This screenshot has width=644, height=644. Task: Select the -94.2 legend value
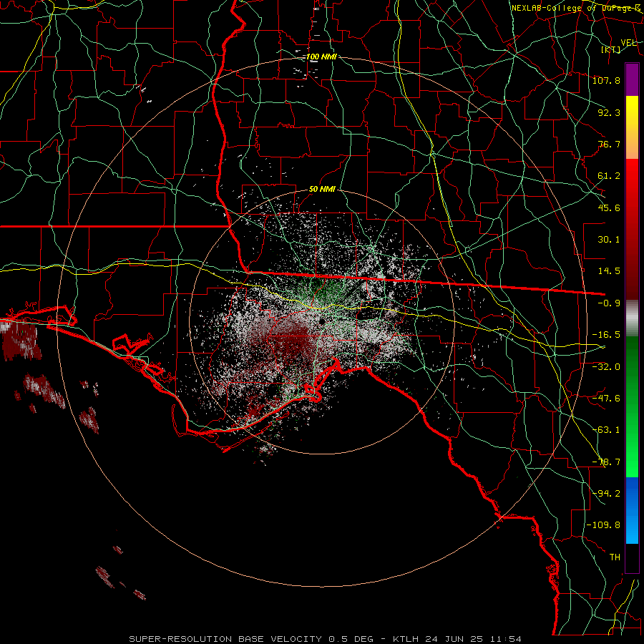pos(607,494)
